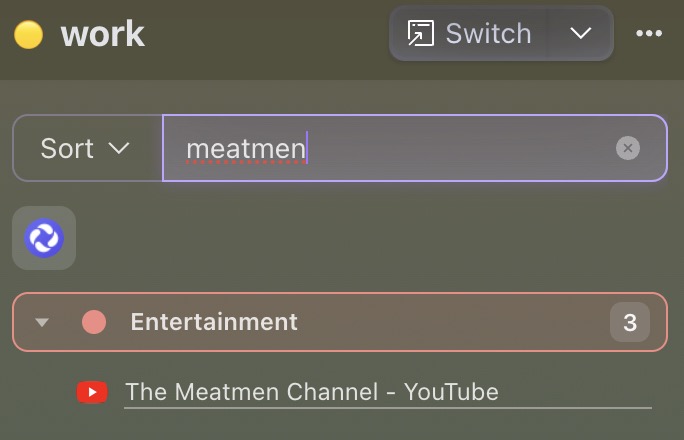Click the window-arrow icon inside Switch

421,34
